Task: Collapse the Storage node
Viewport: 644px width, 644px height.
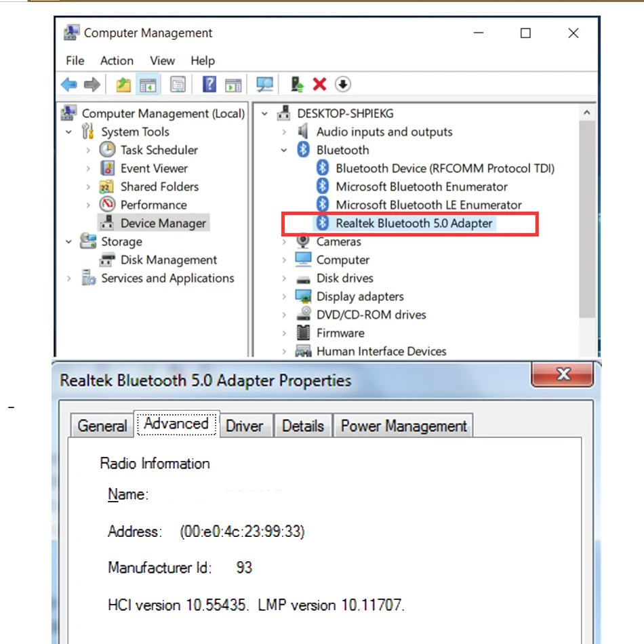Action: [x=68, y=241]
